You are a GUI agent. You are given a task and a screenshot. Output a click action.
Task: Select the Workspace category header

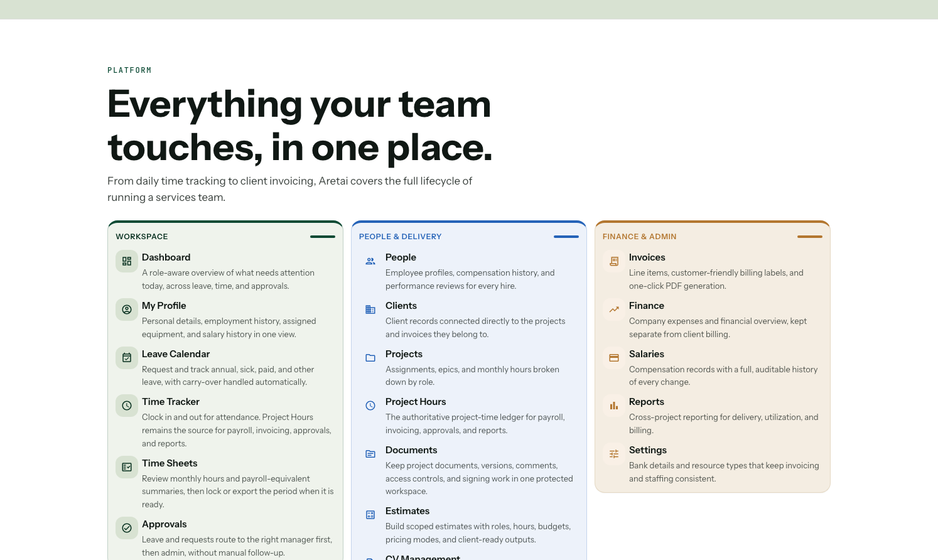[142, 237]
